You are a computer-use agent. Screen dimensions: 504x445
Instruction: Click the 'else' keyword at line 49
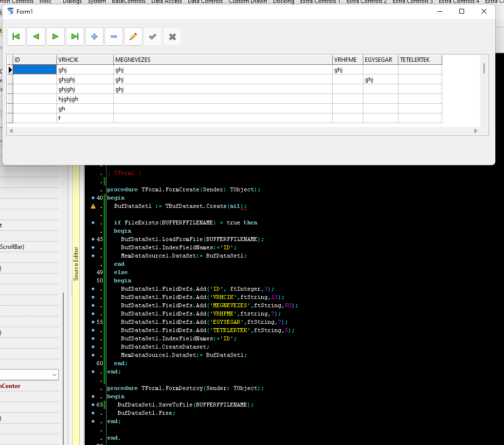click(121, 272)
